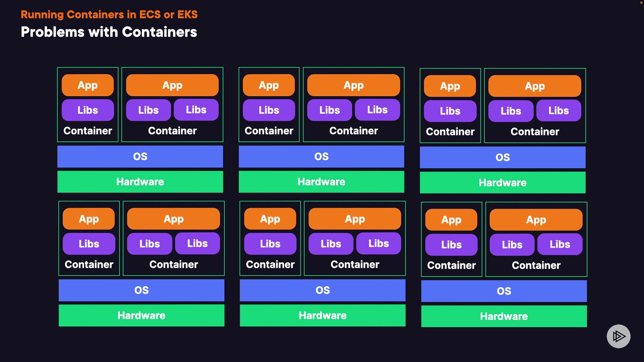This screenshot has width=644, height=362.
Task: Select the OS bar in the top-middle stack
Action: click(321, 157)
